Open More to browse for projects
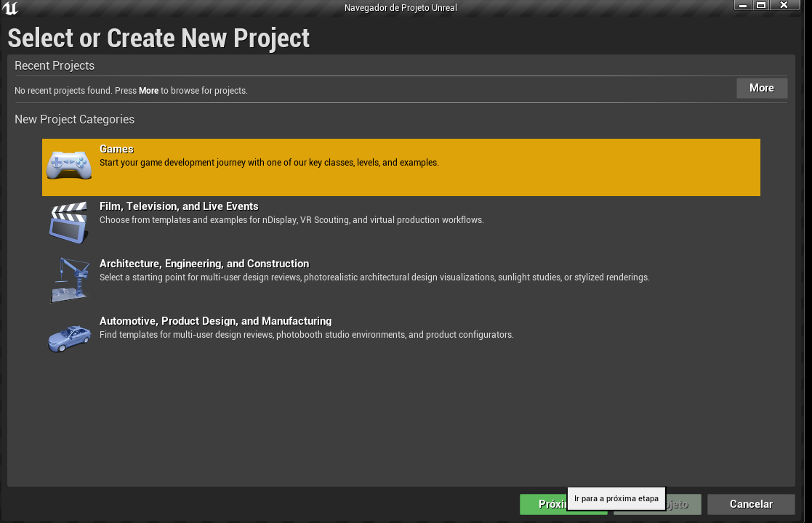This screenshot has width=812, height=523. [762, 88]
